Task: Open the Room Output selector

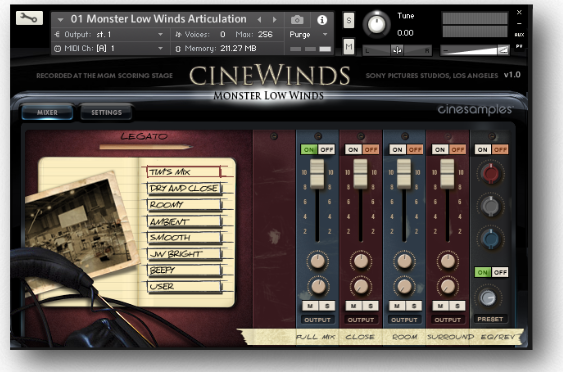Action: (x=404, y=320)
